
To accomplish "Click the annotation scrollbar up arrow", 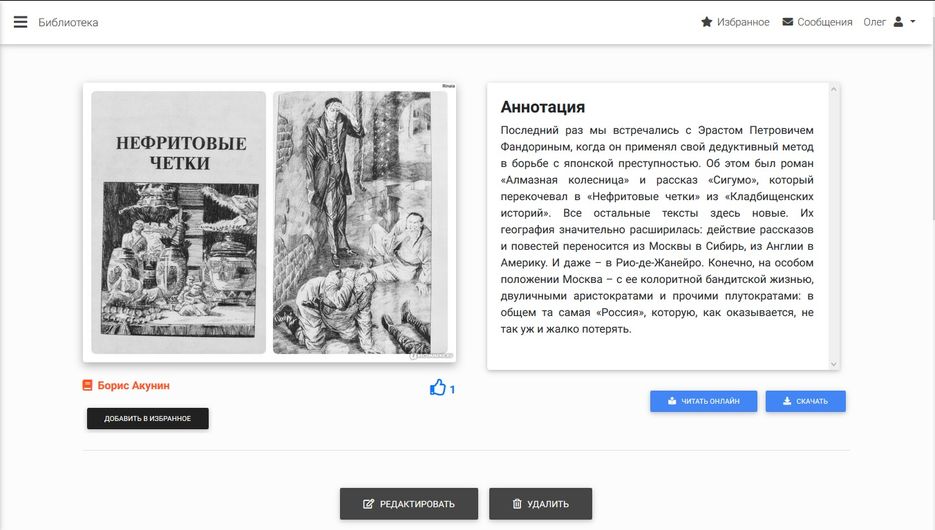I will 833,89.
